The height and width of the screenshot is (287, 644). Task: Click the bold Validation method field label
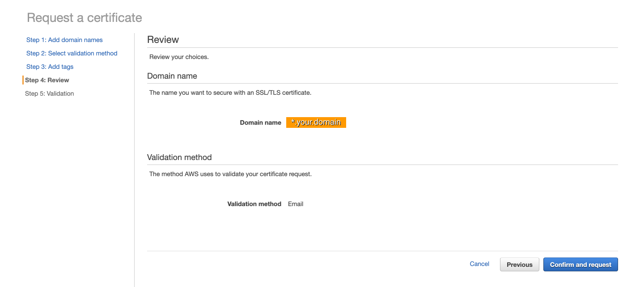tap(254, 204)
